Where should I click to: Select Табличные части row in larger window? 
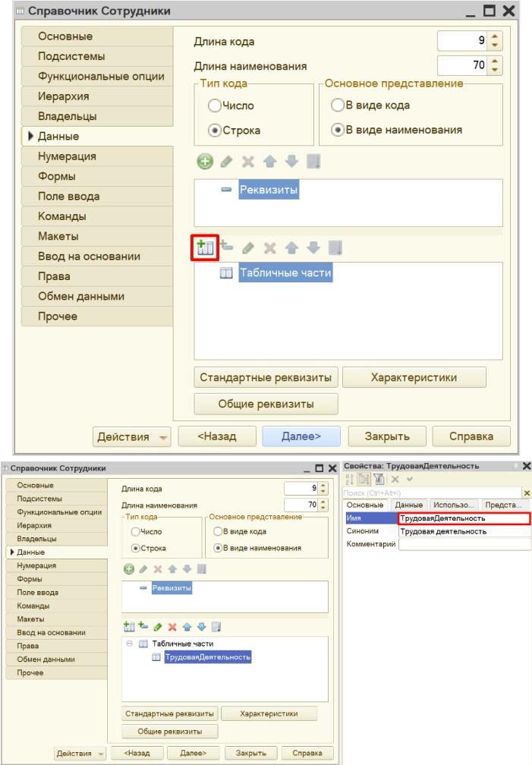[285, 272]
